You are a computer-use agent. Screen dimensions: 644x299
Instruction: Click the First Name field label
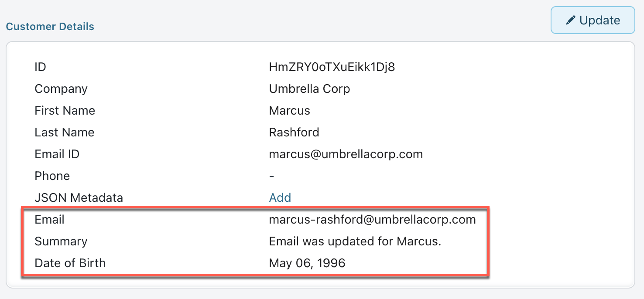point(65,111)
